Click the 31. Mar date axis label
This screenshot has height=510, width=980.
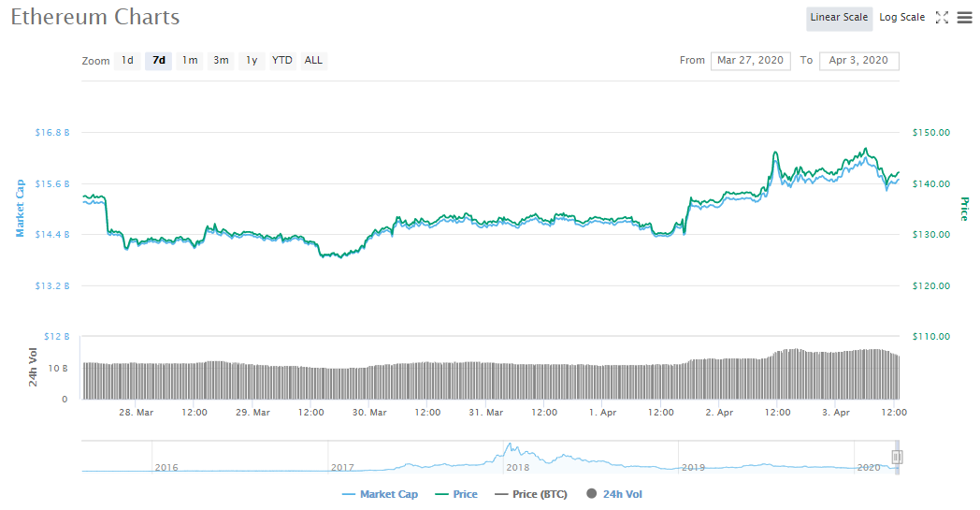tap(486, 413)
